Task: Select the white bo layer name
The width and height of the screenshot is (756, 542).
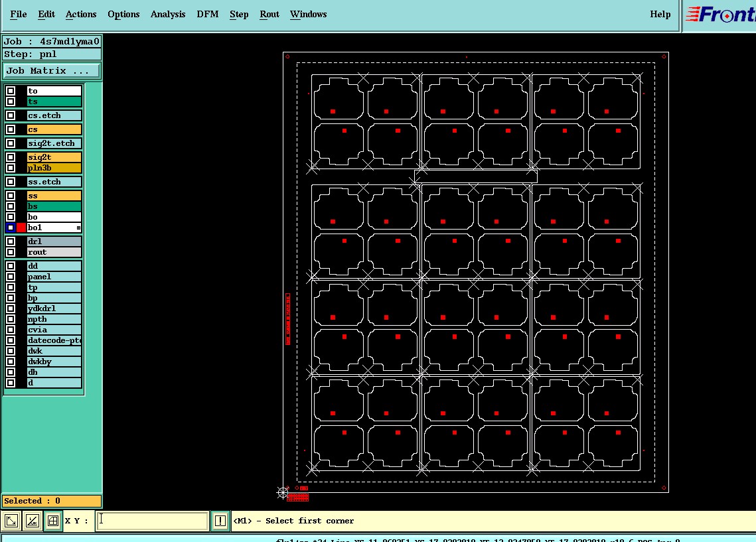Action: pos(54,217)
